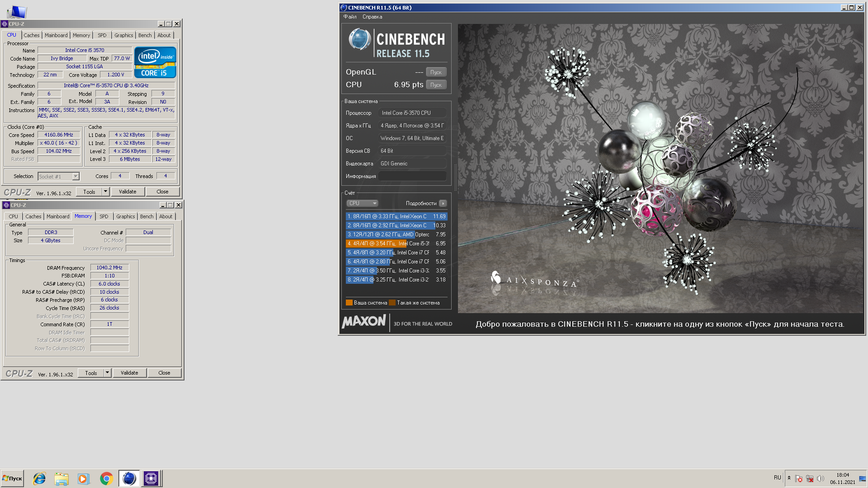Image resolution: width=868 pixels, height=488 pixels.
Task: Click the Start (Пуск) button
Action: 12,479
